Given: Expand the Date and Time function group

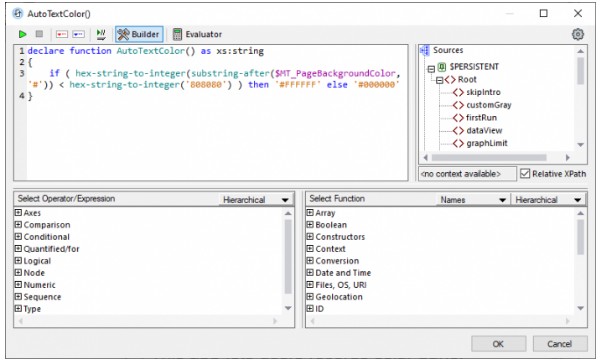Looking at the screenshot, I should pyautogui.click(x=310, y=273).
